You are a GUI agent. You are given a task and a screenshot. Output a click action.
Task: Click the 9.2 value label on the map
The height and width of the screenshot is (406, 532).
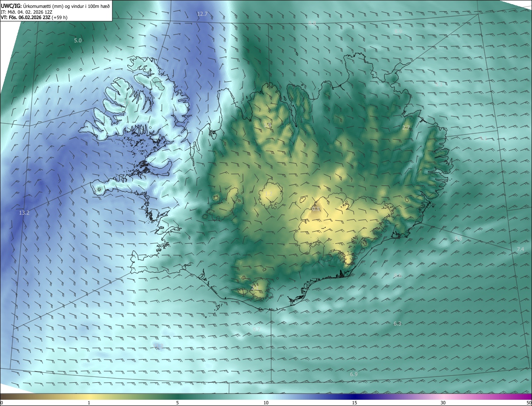coord(257,329)
